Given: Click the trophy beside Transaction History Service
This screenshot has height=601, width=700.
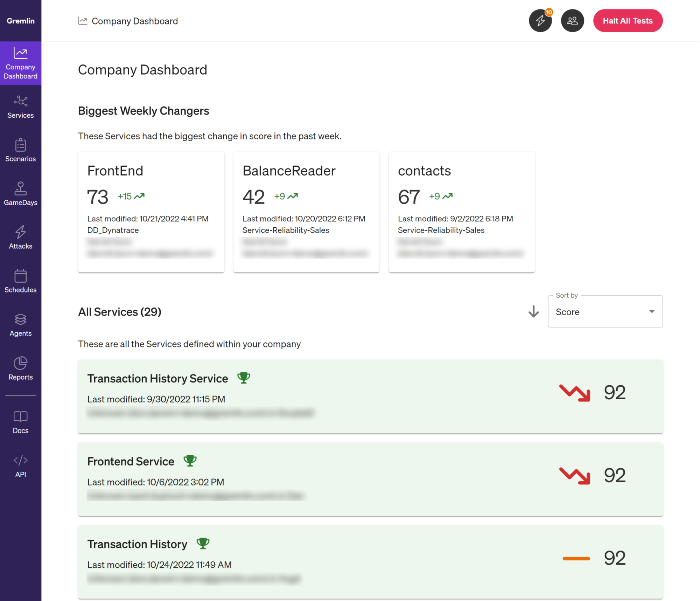Looking at the screenshot, I should coord(244,378).
